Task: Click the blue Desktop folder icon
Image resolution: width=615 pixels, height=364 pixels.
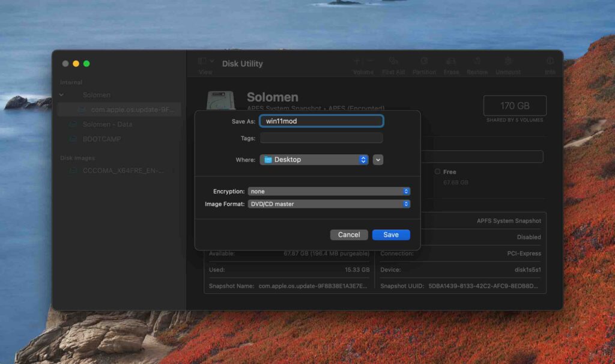Action: click(x=268, y=160)
